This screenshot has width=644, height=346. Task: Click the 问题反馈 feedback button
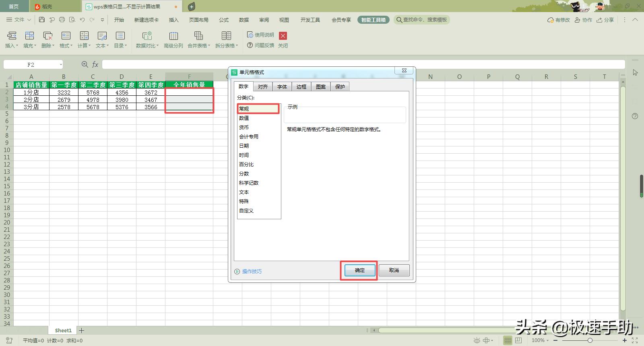tap(260, 45)
